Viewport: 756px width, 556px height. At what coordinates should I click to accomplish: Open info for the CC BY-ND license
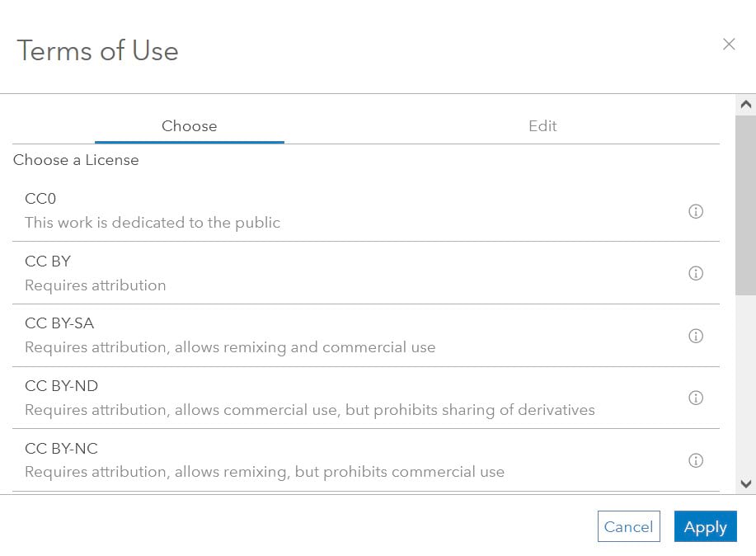coord(695,398)
